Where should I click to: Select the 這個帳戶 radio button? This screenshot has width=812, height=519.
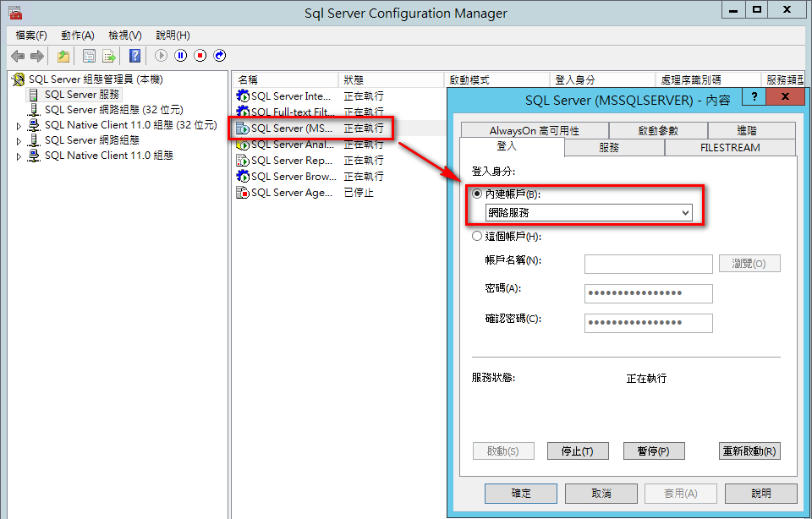coord(477,236)
